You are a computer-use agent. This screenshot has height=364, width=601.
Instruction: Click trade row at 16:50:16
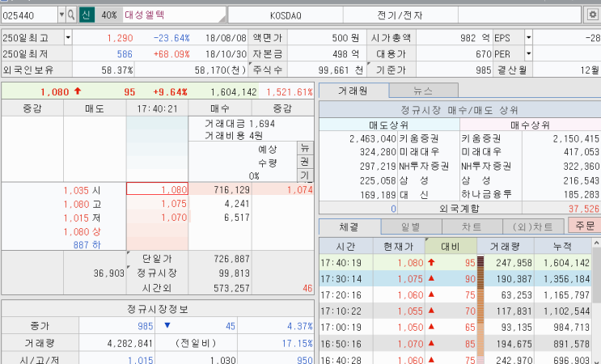pos(455,343)
